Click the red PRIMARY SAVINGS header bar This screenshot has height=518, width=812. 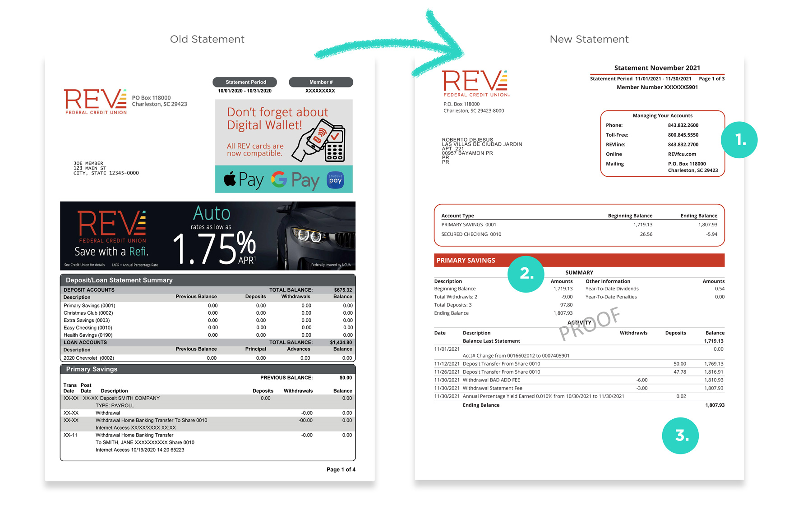(579, 260)
